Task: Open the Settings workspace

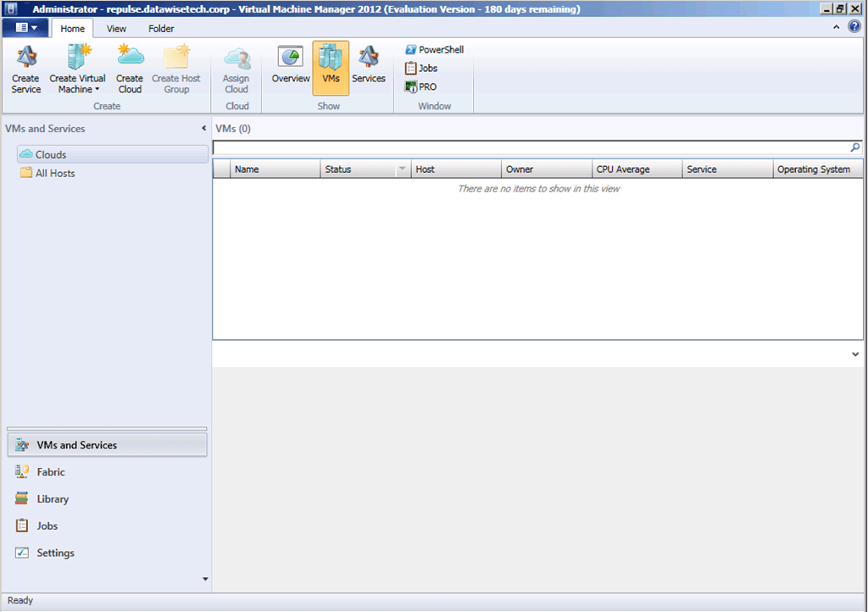Action: point(108,554)
